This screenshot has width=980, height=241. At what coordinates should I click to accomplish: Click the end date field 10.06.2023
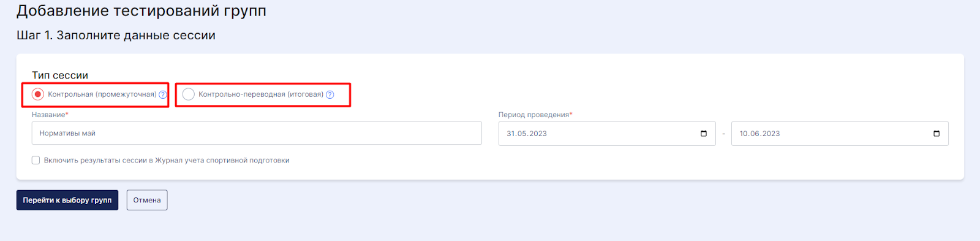840,134
